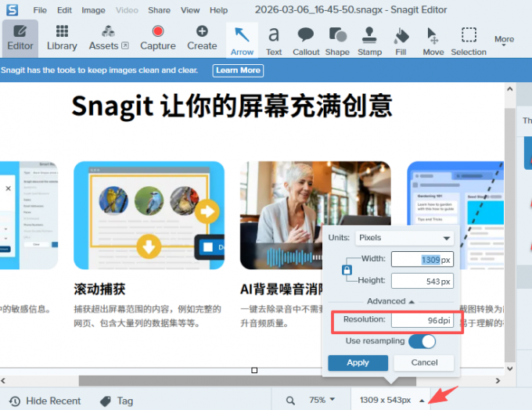This screenshot has width=532, height=410.
Task: Open the 75% zoom dropdown
Action: [x=322, y=400]
